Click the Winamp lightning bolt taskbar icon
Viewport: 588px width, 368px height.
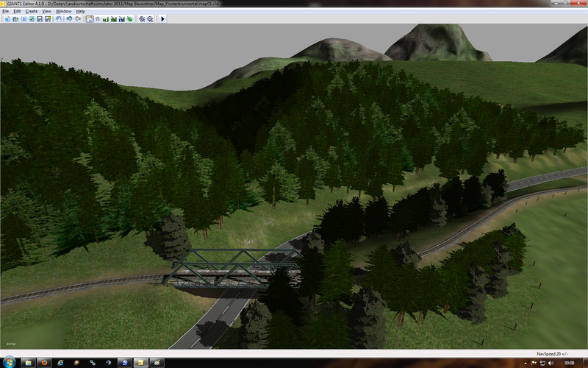pos(76,363)
